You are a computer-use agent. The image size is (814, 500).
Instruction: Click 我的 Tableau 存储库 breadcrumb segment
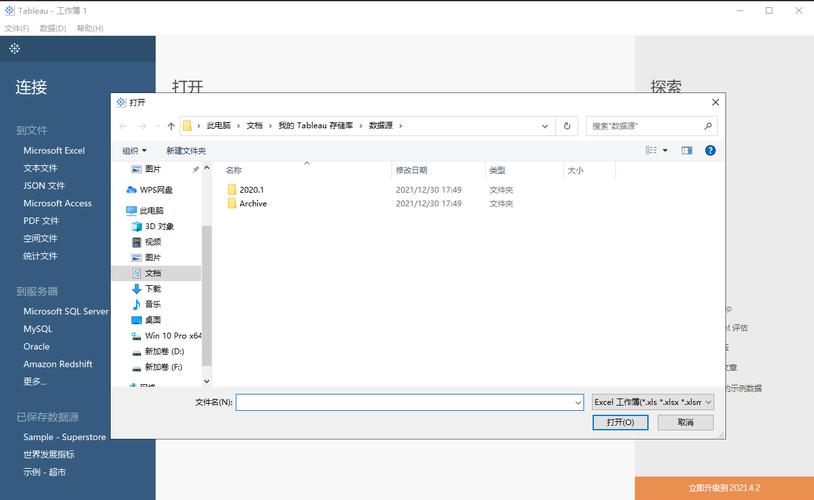coord(316,126)
